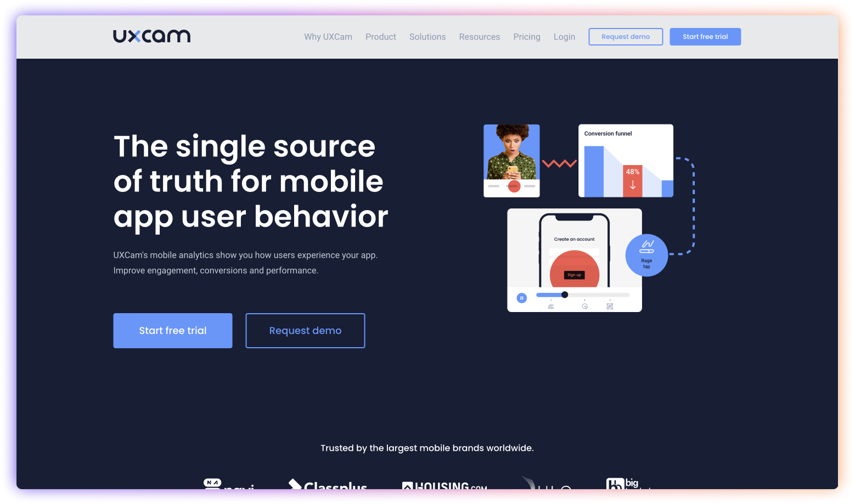Open the Solutions menu
This screenshot has width=855, height=504.
[428, 37]
